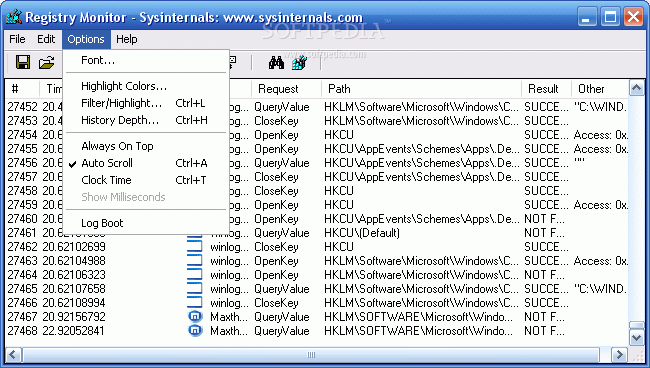The width and height of the screenshot is (650, 368).
Task: Click the horizontal scrollbar left arrow
Action: click(13, 355)
